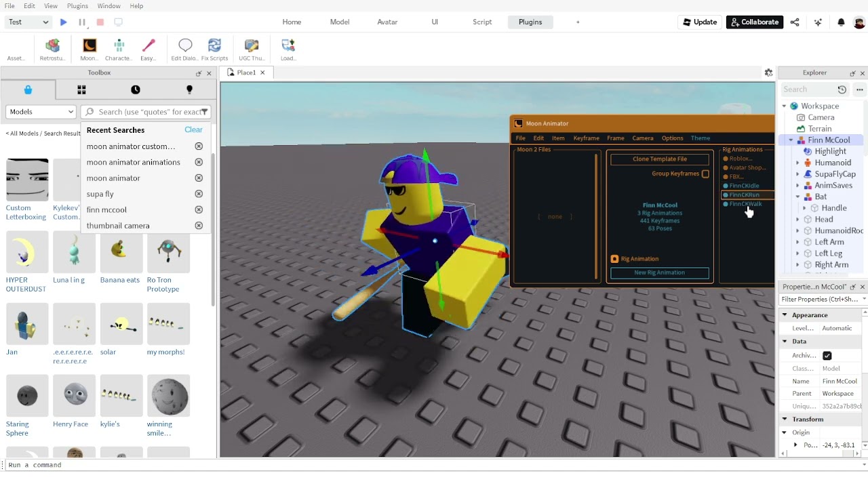This screenshot has height=488, width=868.
Task: Open Toolbox Creations lightbulb tab
Action: click(189, 89)
